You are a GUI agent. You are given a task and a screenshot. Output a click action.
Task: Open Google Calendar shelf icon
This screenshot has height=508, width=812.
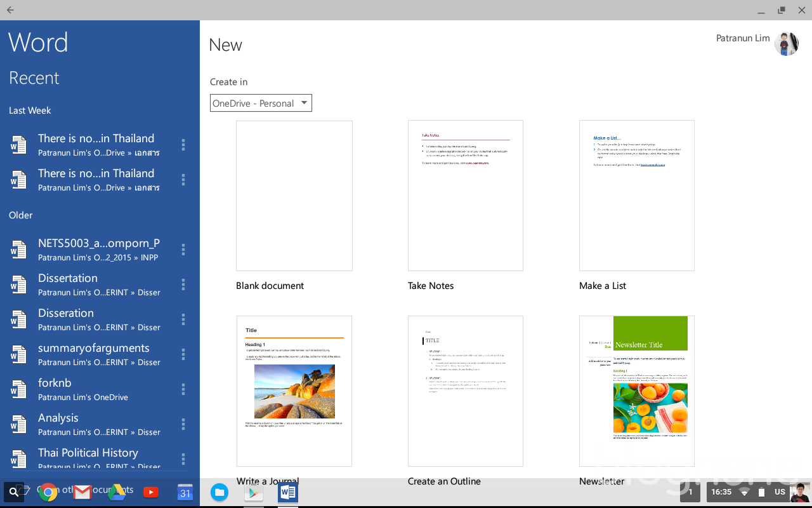click(x=185, y=492)
